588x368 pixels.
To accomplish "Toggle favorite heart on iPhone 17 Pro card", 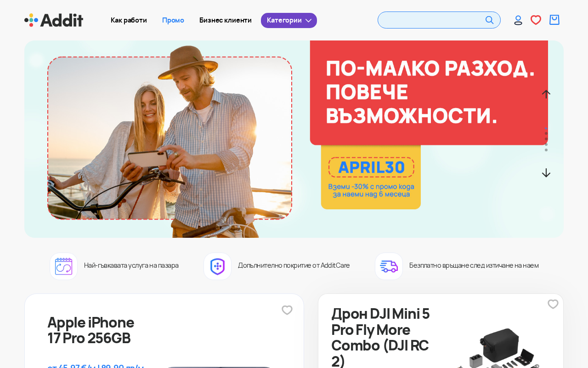I will click(287, 310).
